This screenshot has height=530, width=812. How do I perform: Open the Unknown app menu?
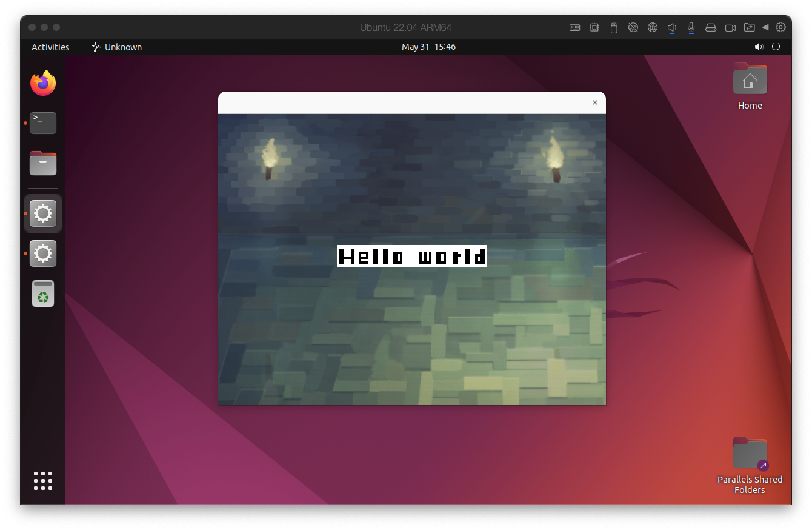click(116, 47)
